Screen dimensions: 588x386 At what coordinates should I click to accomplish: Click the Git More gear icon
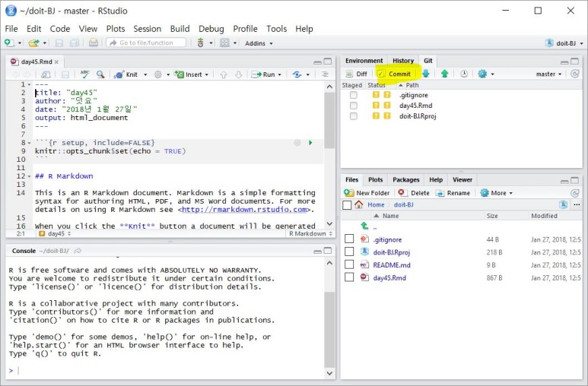pos(482,74)
